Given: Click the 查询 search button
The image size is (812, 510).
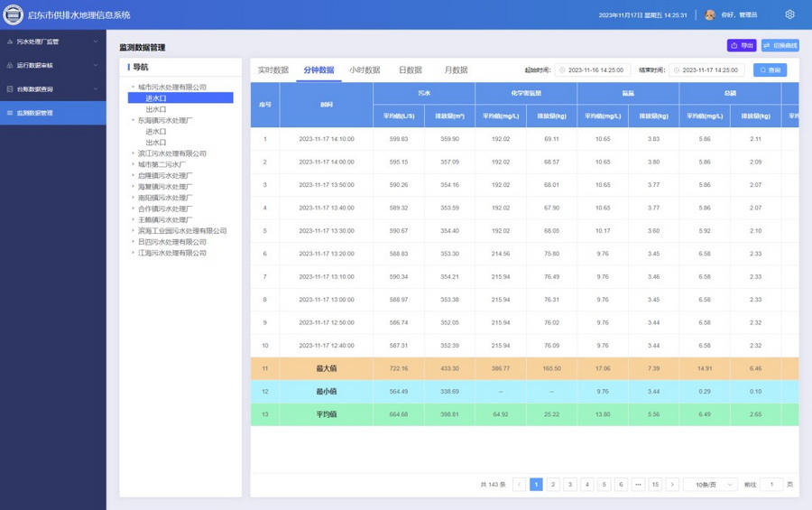Looking at the screenshot, I should point(770,70).
